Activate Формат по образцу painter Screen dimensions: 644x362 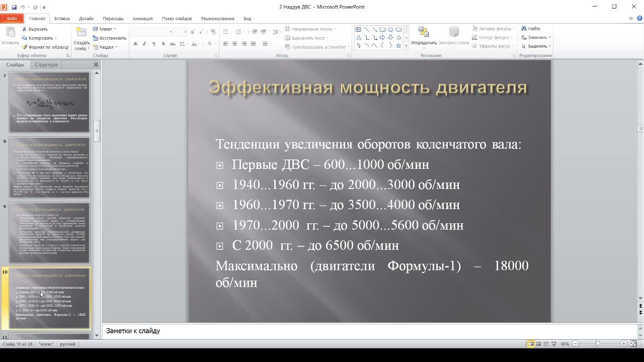pyautogui.click(x=45, y=47)
